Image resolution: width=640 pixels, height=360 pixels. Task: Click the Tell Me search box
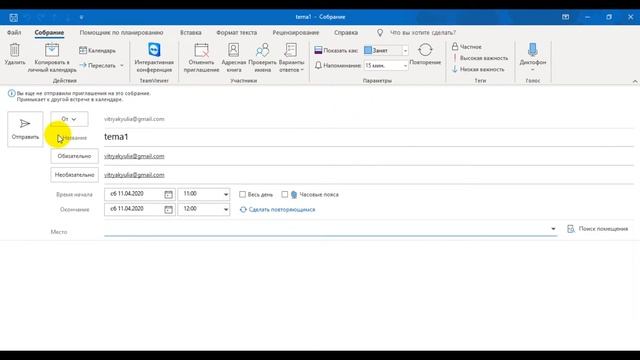423,33
